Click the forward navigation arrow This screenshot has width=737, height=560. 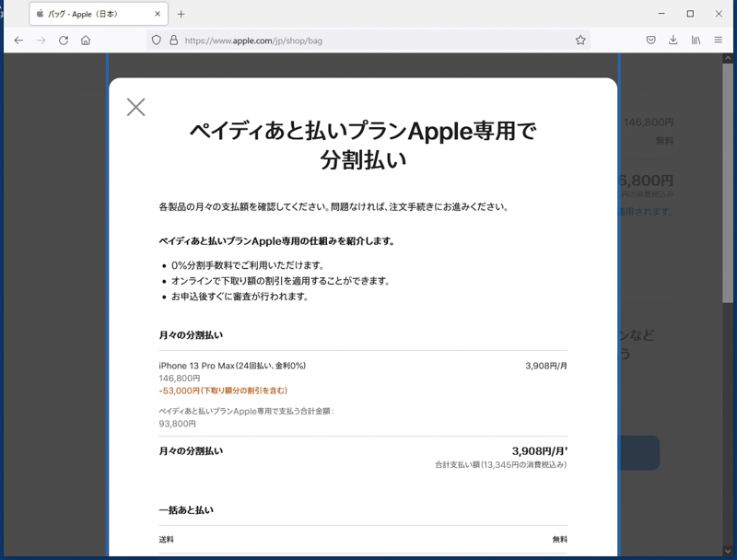click(x=41, y=41)
